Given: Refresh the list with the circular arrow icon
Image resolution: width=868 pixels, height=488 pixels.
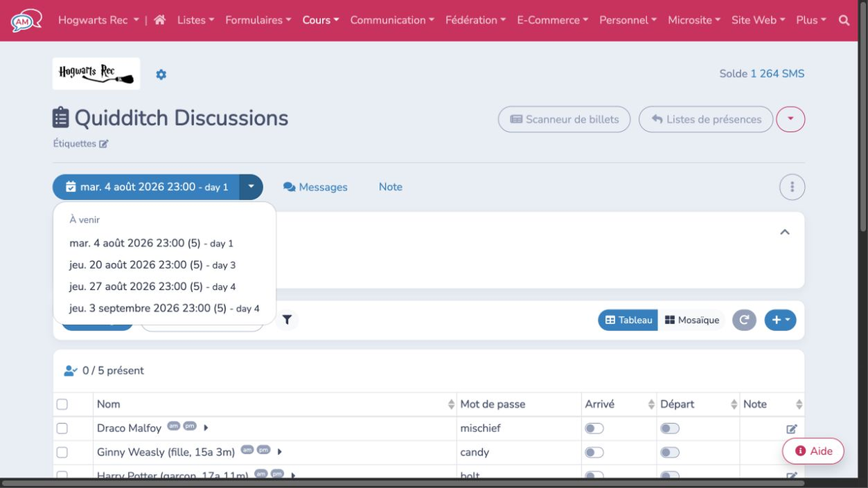Looking at the screenshot, I should 744,320.
